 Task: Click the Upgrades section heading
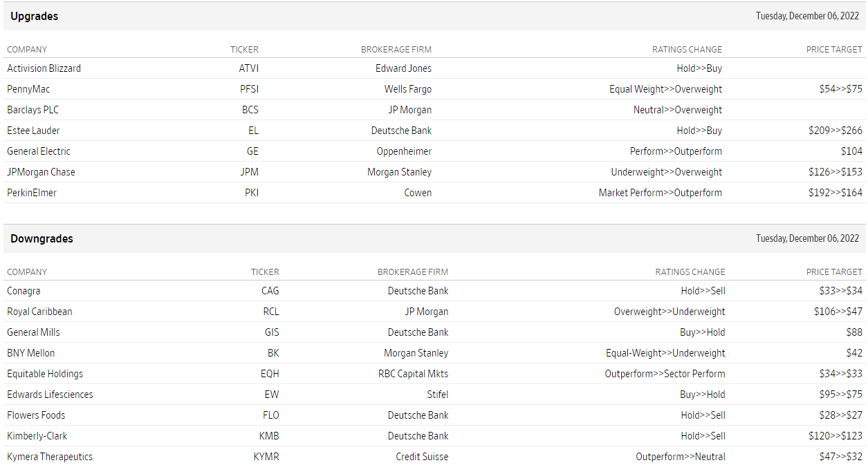point(35,17)
